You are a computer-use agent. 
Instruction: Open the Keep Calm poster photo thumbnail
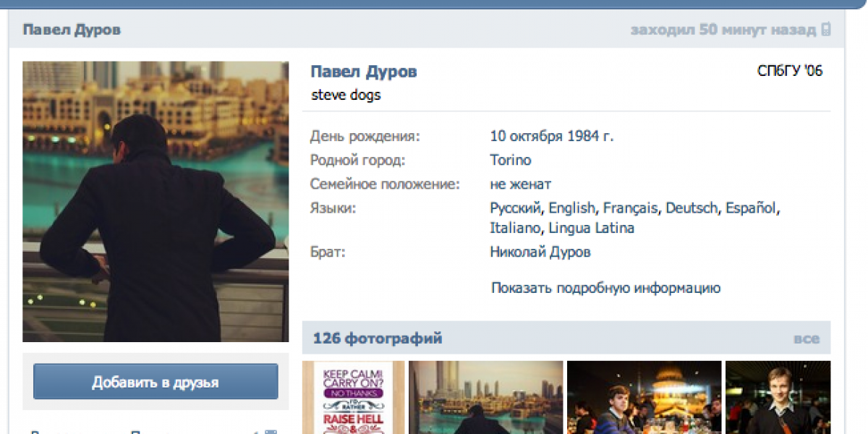coord(353,397)
